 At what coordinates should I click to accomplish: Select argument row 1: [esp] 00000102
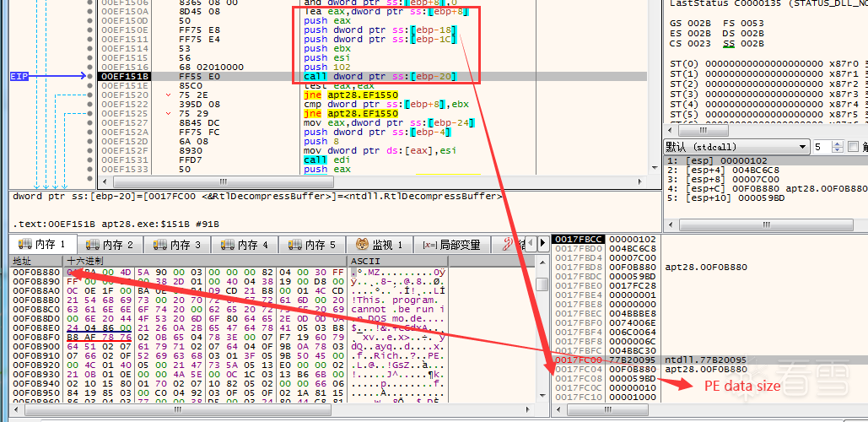(x=766, y=160)
